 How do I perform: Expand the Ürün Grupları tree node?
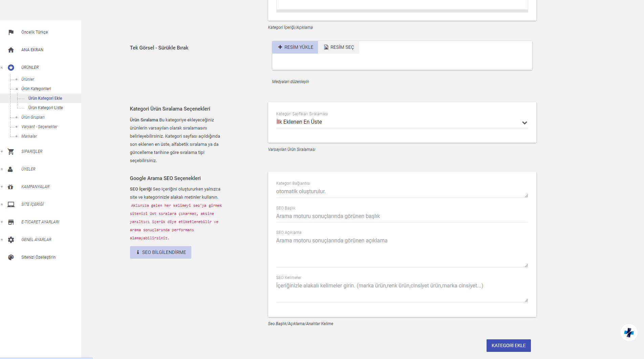point(16,117)
